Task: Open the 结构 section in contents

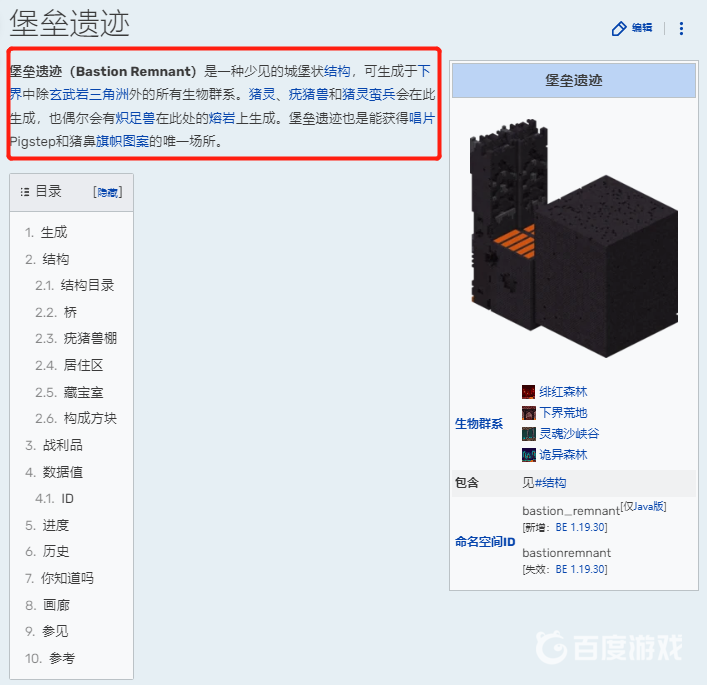Action: pos(55,259)
